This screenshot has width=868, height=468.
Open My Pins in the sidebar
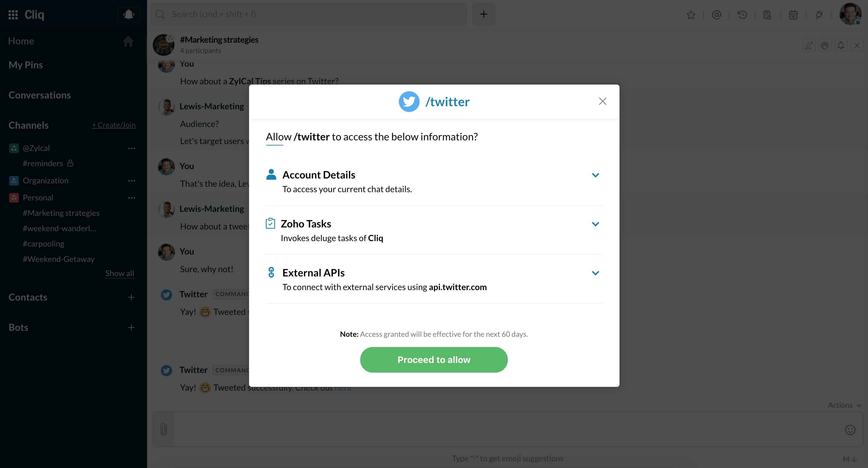(26, 65)
